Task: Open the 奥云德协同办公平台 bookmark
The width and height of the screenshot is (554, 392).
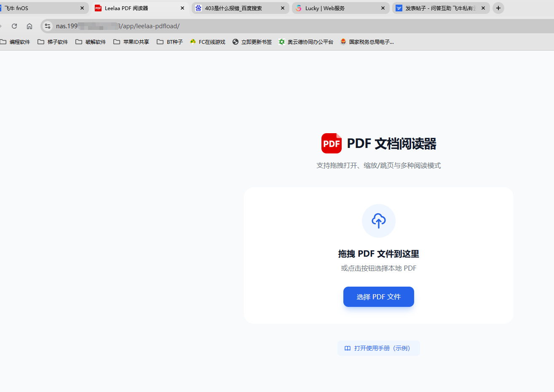Action: [306, 42]
